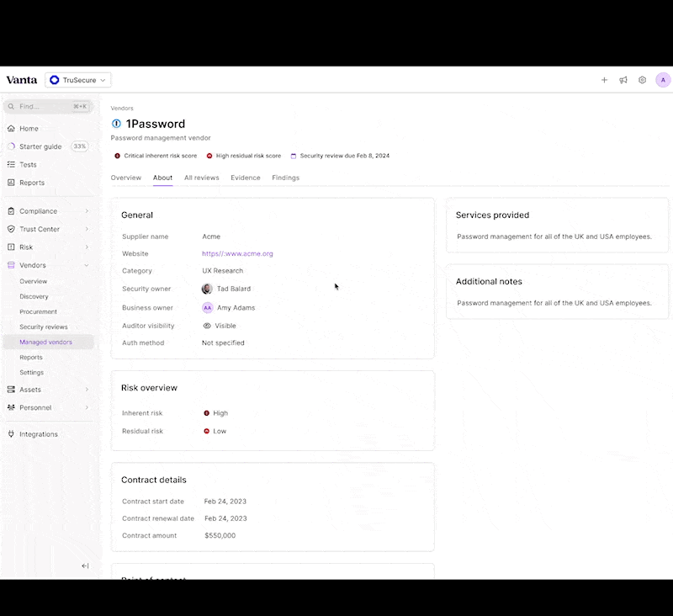Click Amy Adams AA avatar
Image resolution: width=673 pixels, height=616 pixels.
tap(207, 308)
